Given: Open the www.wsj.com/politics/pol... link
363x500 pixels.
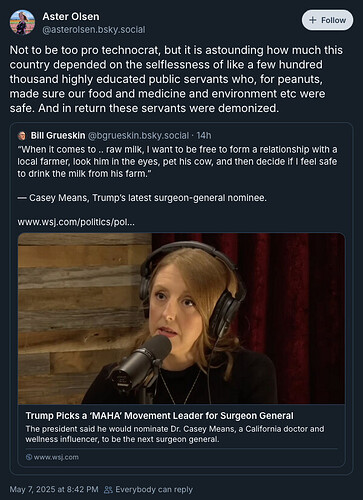Looking at the screenshot, I should click(76, 222).
